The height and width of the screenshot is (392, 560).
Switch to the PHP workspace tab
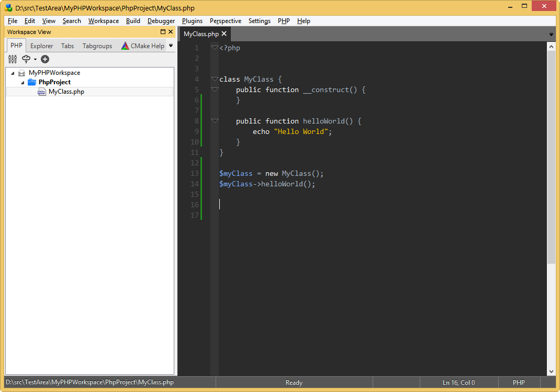pos(16,46)
